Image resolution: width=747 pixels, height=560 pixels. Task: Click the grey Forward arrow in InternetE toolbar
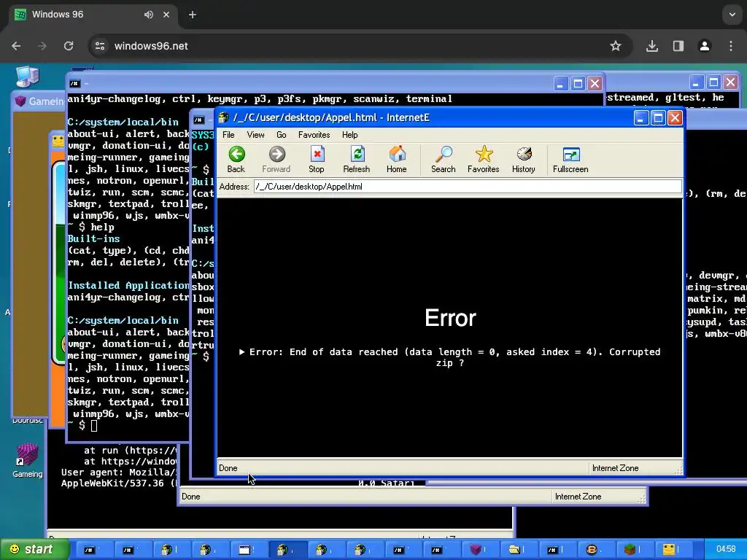276,155
